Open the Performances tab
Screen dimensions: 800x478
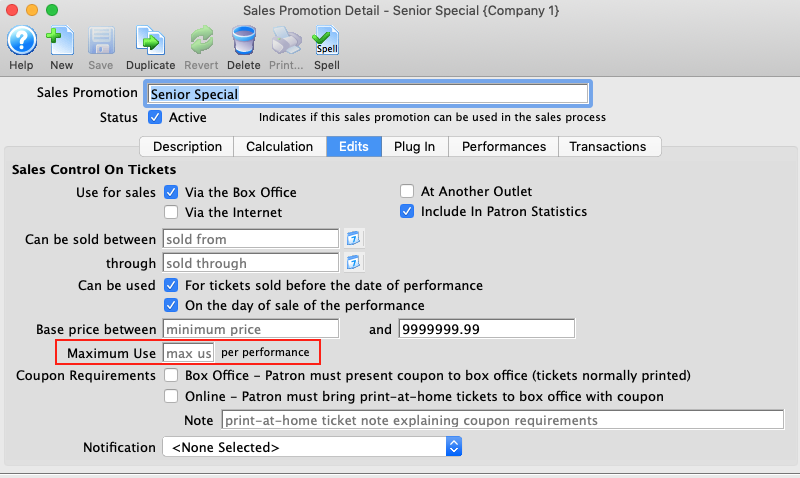point(504,146)
